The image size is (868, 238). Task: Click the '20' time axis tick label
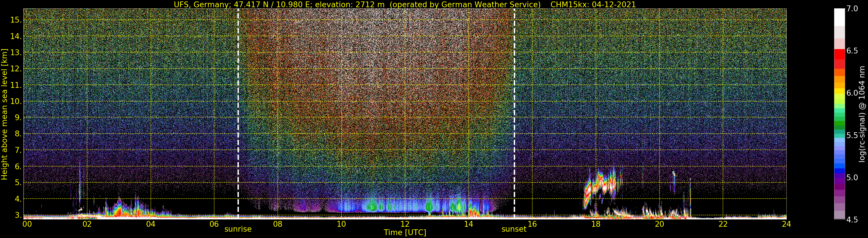pyautogui.click(x=659, y=224)
